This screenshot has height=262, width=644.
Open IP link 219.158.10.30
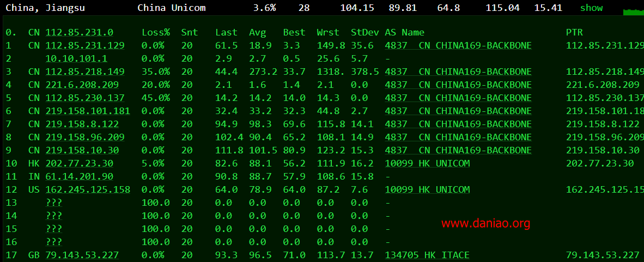pyautogui.click(x=82, y=151)
